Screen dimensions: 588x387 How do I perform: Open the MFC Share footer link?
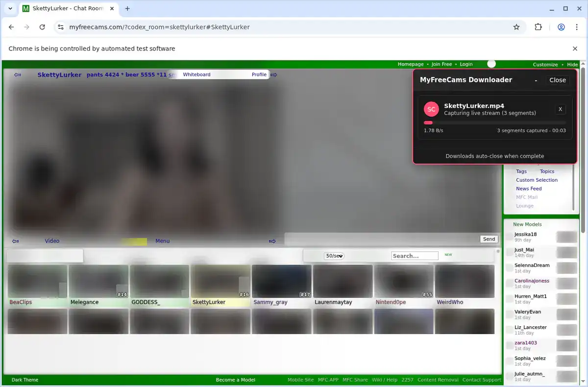click(355, 380)
